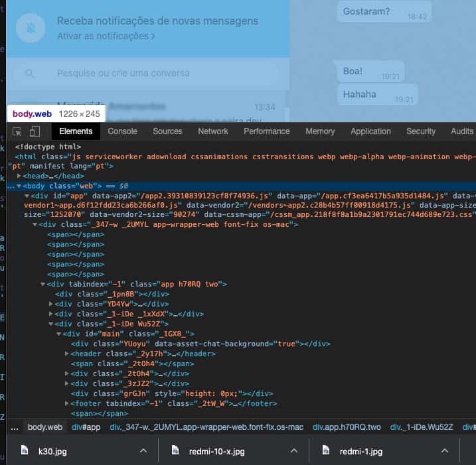Open options chevron for k30.jpg download
This screenshot has height=465, width=476.
(143, 451)
